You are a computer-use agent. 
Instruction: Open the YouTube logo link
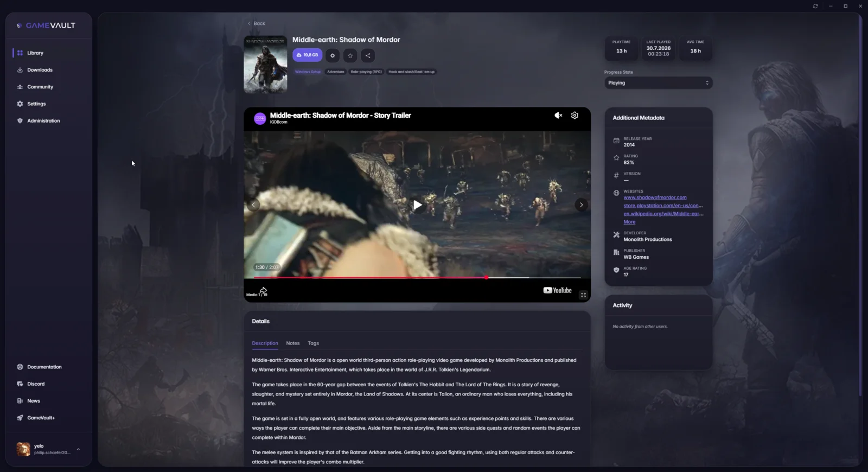[558, 290]
